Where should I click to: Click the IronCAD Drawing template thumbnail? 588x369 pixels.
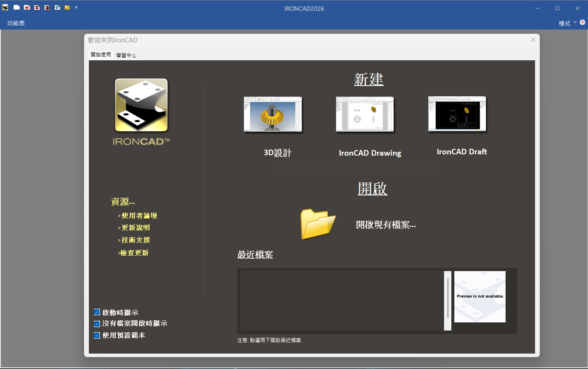pos(365,114)
